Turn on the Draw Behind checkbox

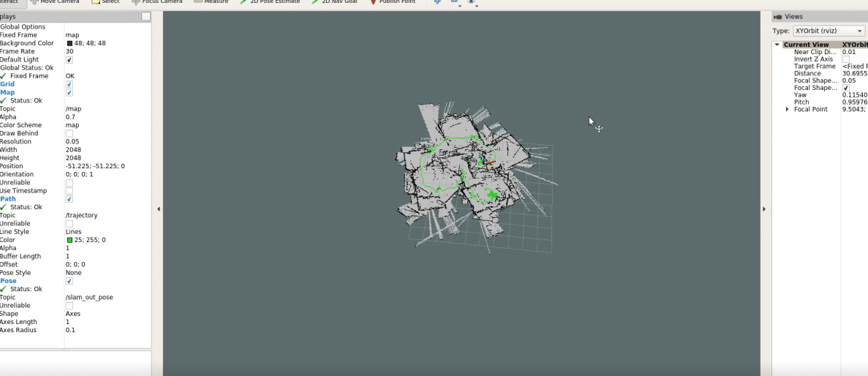click(x=69, y=133)
